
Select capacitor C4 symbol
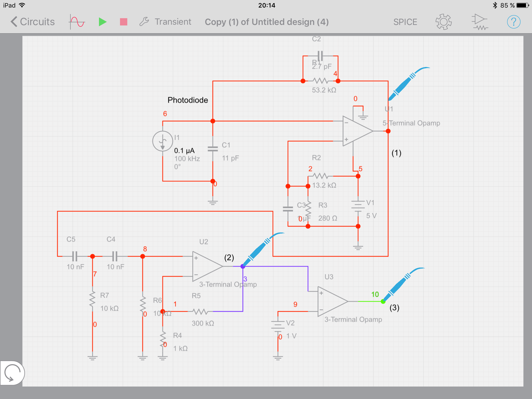click(115, 256)
